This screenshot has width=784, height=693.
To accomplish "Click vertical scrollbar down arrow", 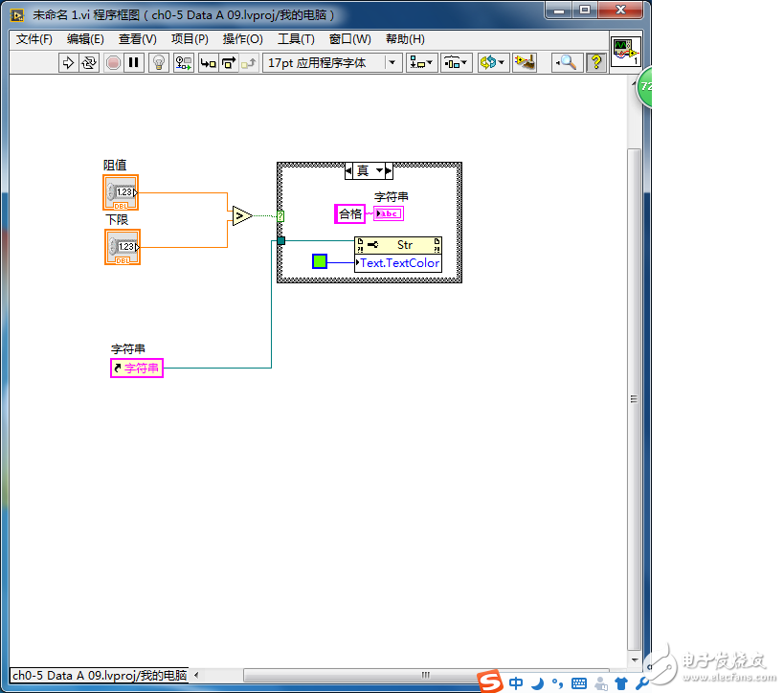I will (x=634, y=660).
